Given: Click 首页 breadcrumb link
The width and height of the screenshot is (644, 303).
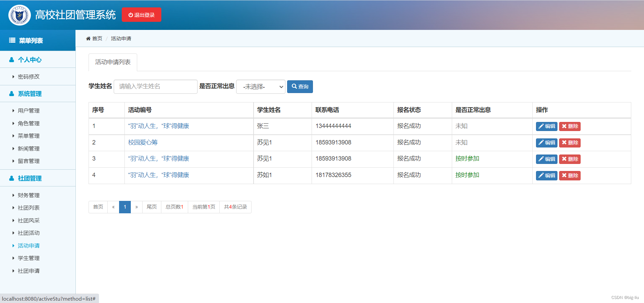Looking at the screenshot, I should click(97, 39).
